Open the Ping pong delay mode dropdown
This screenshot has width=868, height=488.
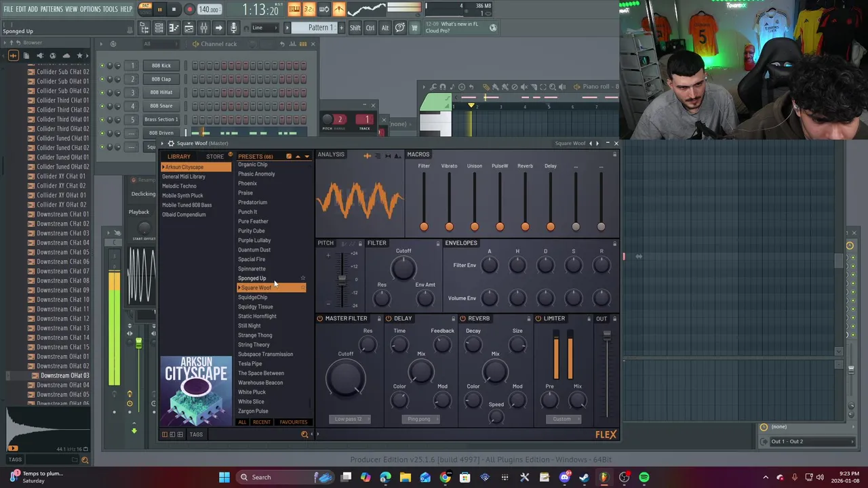(420, 419)
